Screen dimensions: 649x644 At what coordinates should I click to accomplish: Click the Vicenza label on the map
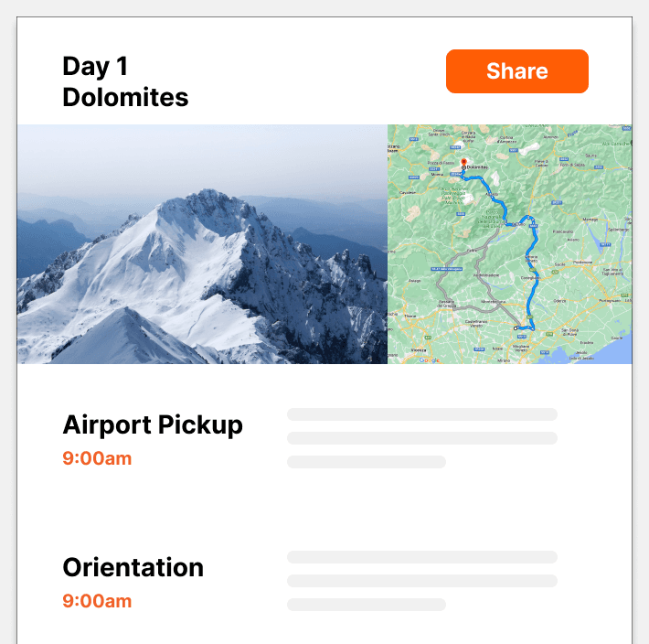click(419, 349)
